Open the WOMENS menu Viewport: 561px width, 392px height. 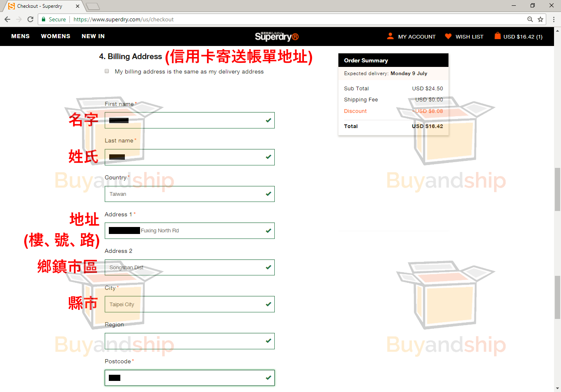55,36
